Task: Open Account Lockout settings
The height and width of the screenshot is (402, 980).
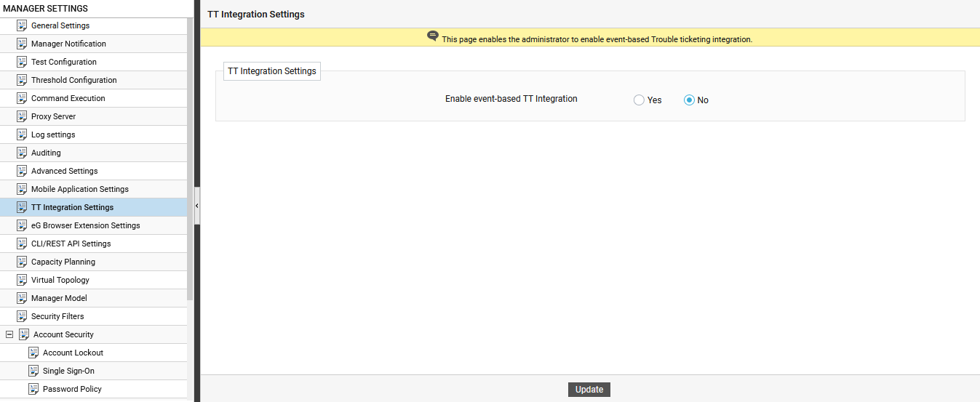Action: pos(73,353)
